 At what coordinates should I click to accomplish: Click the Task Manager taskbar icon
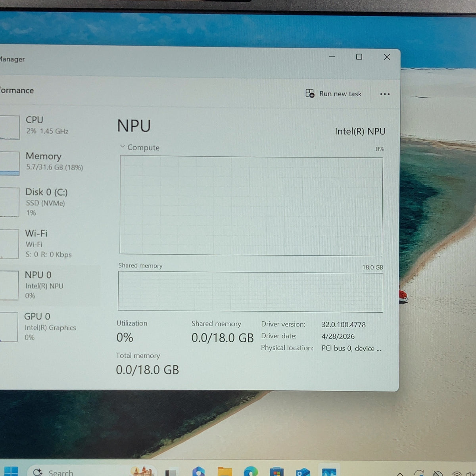coord(329,472)
